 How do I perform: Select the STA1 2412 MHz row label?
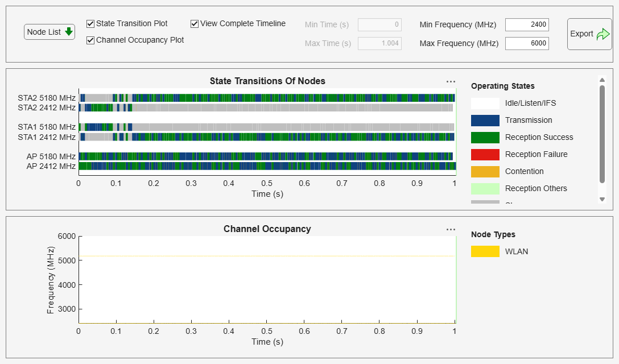tap(47, 137)
